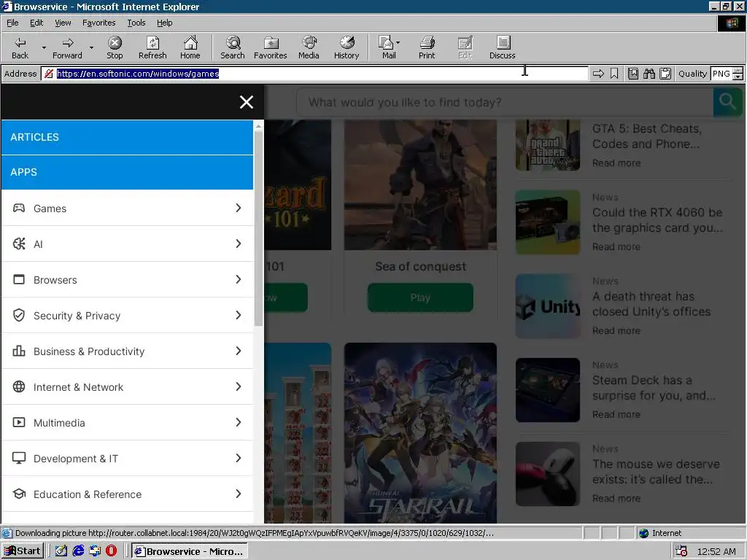747x560 pixels.
Task: Click the Internet Explorer quick launch icon
Action: click(x=78, y=551)
